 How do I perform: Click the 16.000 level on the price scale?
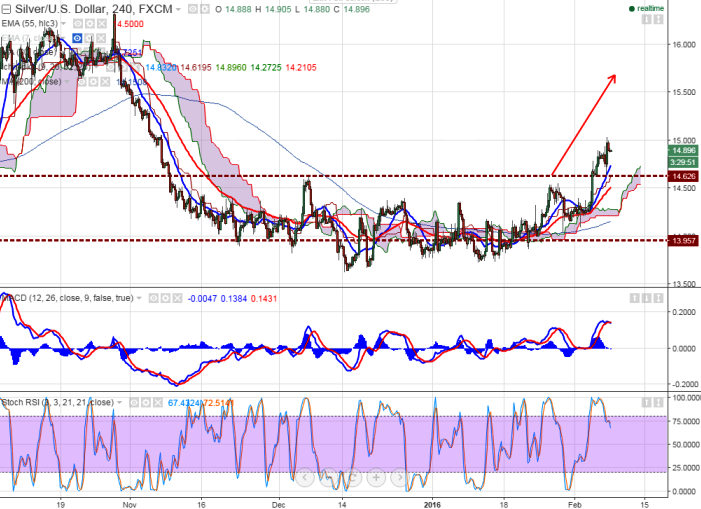click(x=684, y=45)
